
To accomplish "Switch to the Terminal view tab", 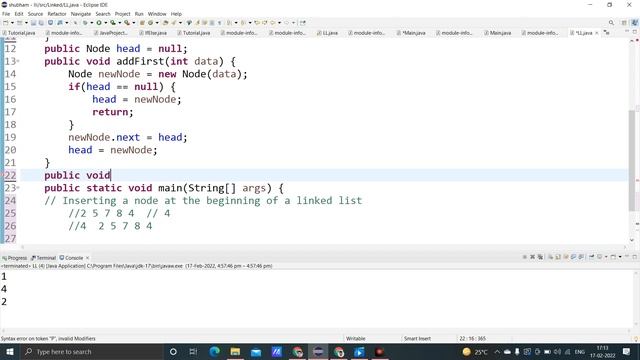I will tap(43, 258).
